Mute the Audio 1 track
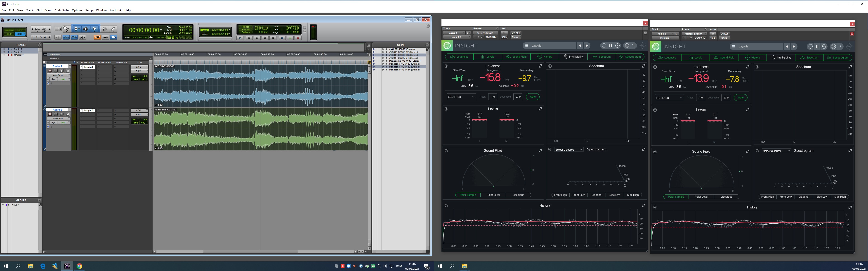This screenshot has width=868, height=271. (x=68, y=71)
